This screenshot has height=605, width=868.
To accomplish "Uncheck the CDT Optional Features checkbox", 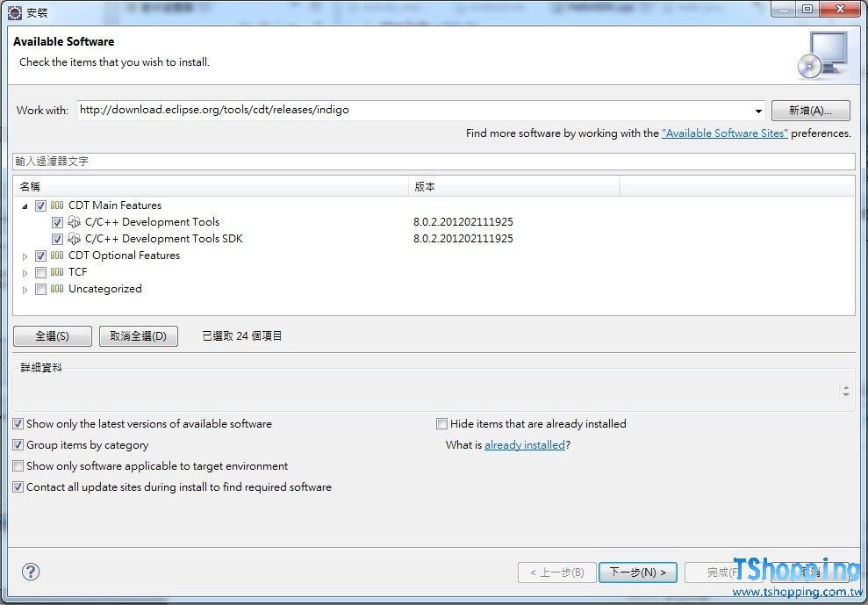I will click(x=40, y=256).
